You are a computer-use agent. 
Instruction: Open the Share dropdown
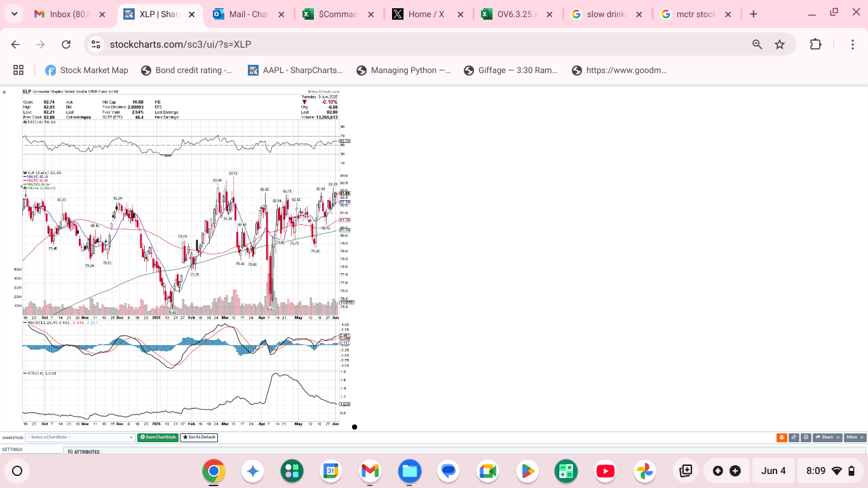click(x=827, y=437)
